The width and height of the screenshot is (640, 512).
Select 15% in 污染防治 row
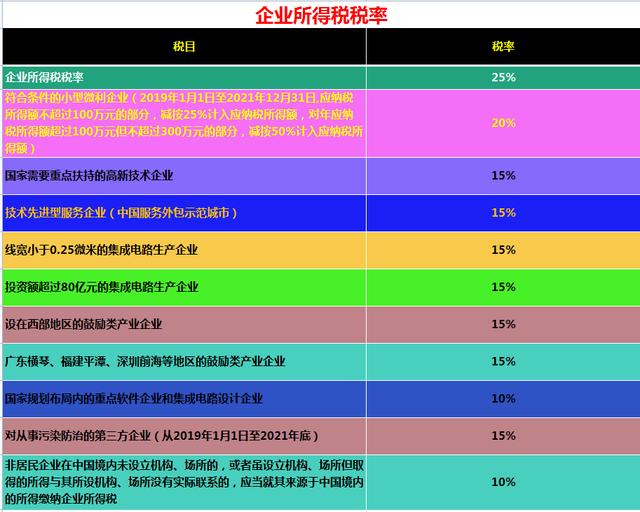click(x=503, y=436)
